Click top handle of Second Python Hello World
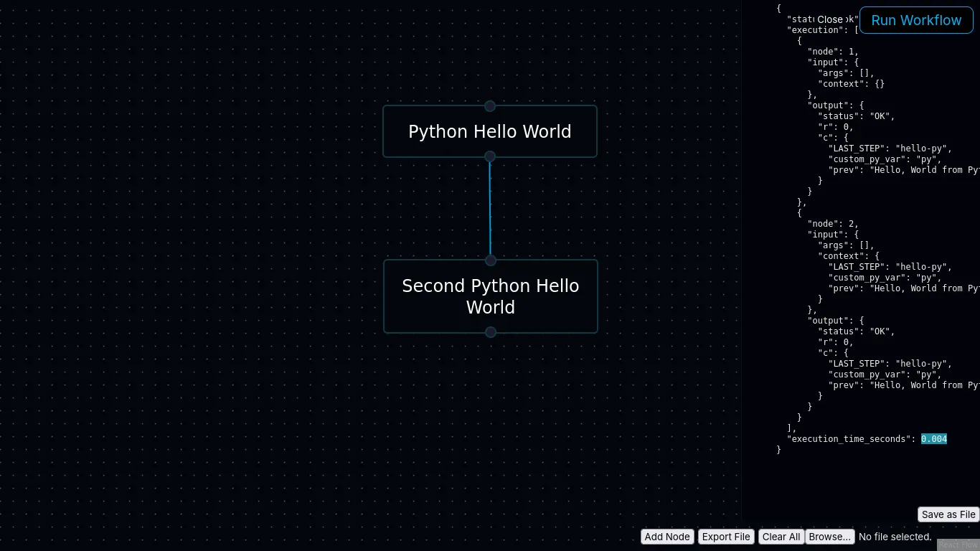Viewport: 980px width, 551px height. 490,260
